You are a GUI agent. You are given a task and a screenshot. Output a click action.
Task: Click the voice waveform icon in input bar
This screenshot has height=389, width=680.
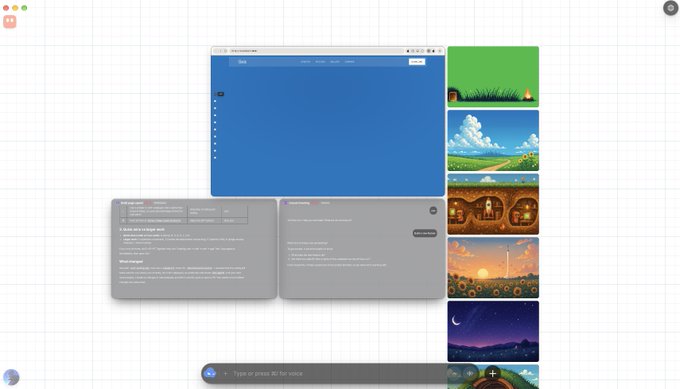470,373
